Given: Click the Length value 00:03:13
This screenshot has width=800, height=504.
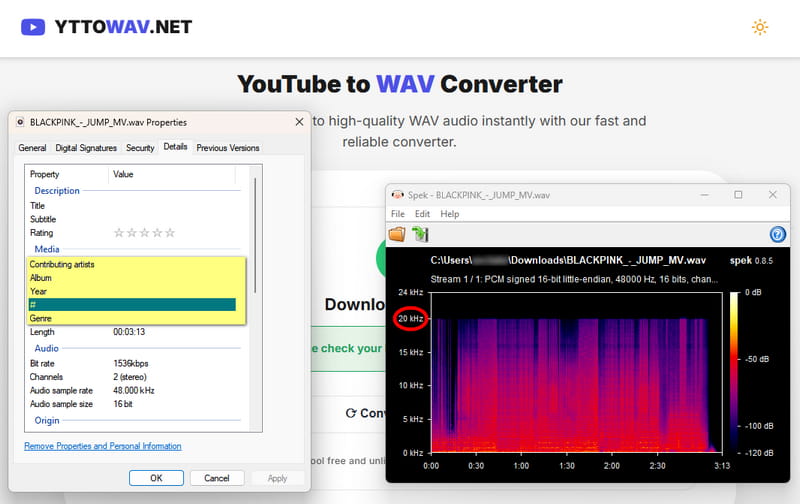Looking at the screenshot, I should pos(129,332).
